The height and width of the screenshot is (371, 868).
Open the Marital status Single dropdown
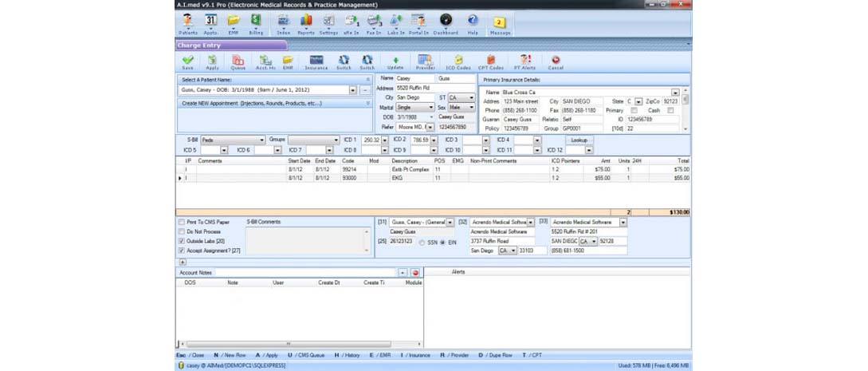point(431,107)
